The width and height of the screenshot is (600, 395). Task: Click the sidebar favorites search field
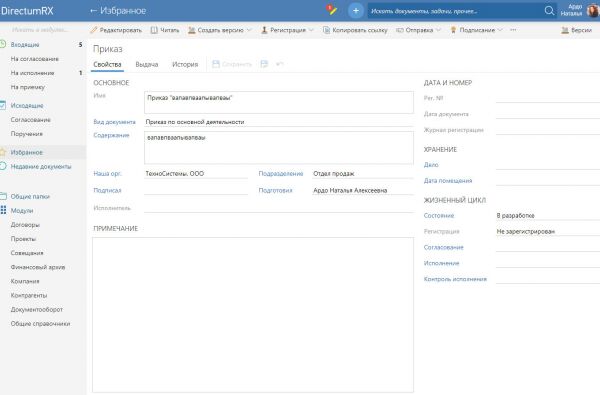coord(40,29)
